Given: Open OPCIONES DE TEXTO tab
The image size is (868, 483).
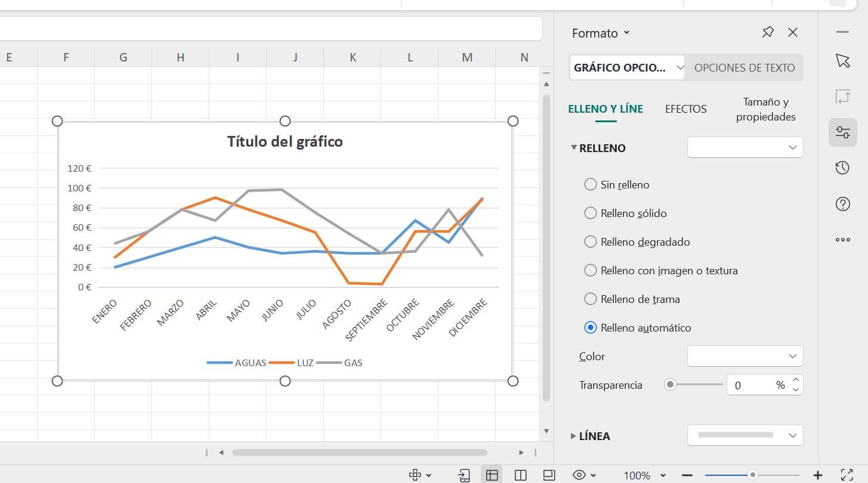Looking at the screenshot, I should pyautogui.click(x=744, y=67).
